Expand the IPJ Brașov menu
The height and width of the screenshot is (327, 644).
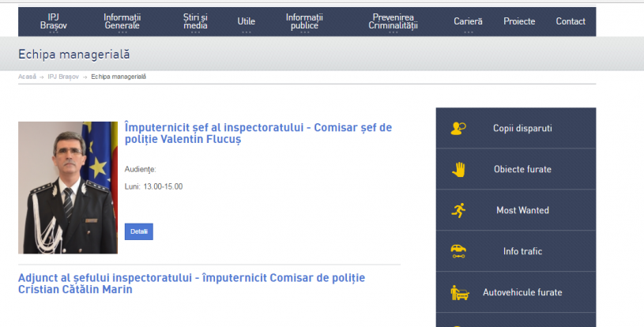coord(54,21)
